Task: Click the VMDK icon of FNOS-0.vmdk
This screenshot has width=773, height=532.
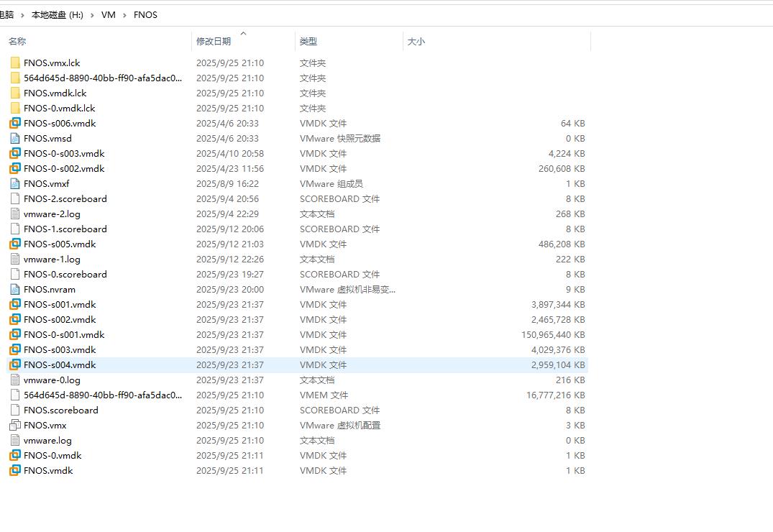Action: 15,456
